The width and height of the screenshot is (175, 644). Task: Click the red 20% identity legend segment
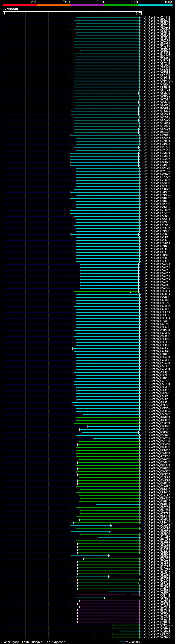pyautogui.click(x=20, y=5)
